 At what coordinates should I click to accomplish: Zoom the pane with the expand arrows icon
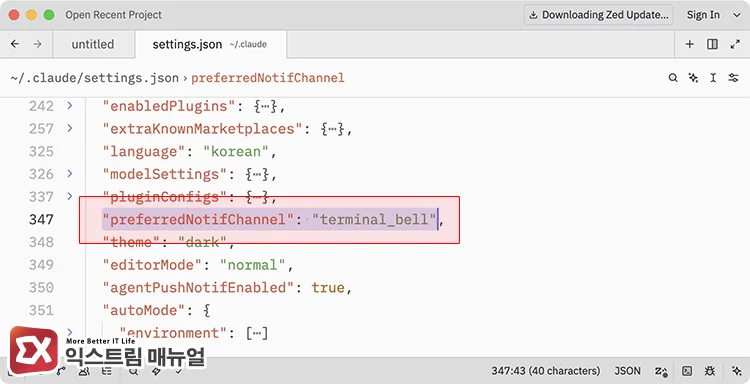(x=735, y=44)
